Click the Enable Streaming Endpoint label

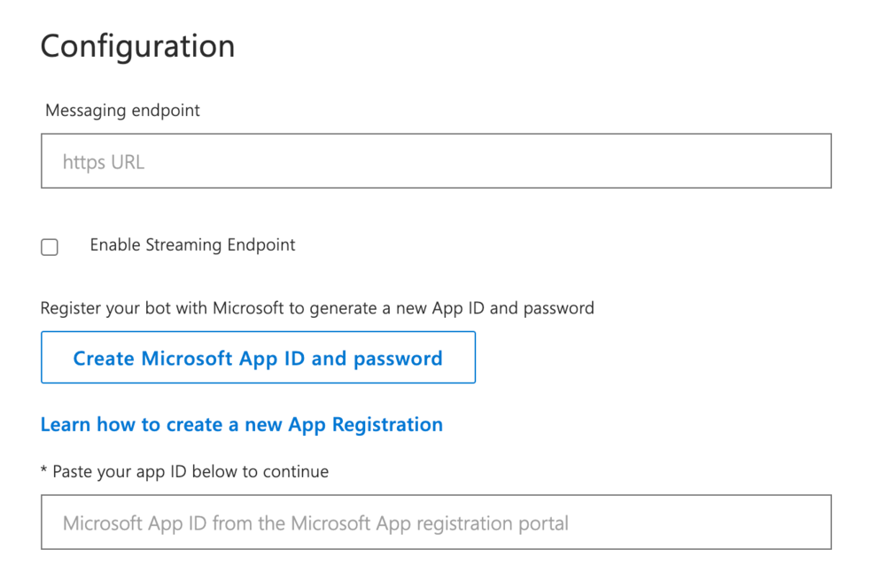(x=192, y=245)
